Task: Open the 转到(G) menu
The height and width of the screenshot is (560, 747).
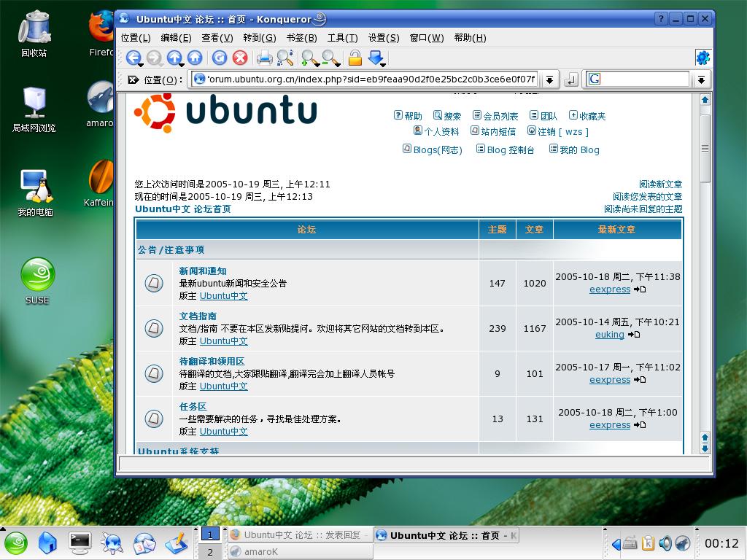Action: tap(260, 38)
